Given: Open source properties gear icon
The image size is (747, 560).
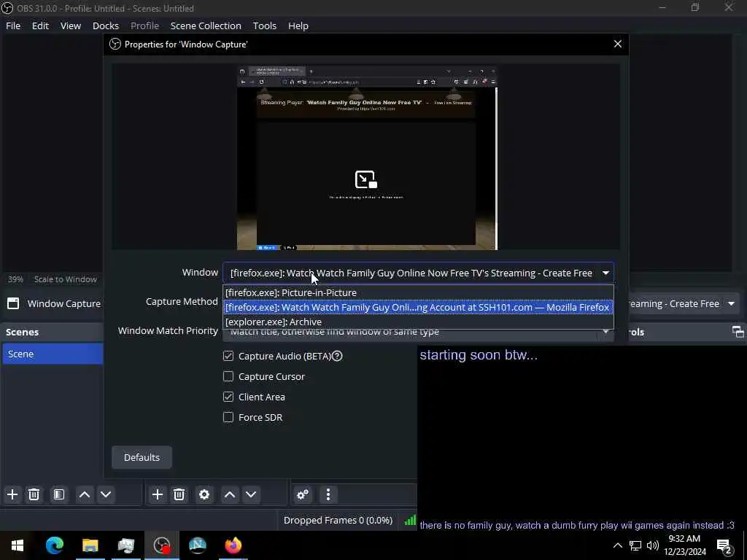Looking at the screenshot, I should [x=204, y=494].
